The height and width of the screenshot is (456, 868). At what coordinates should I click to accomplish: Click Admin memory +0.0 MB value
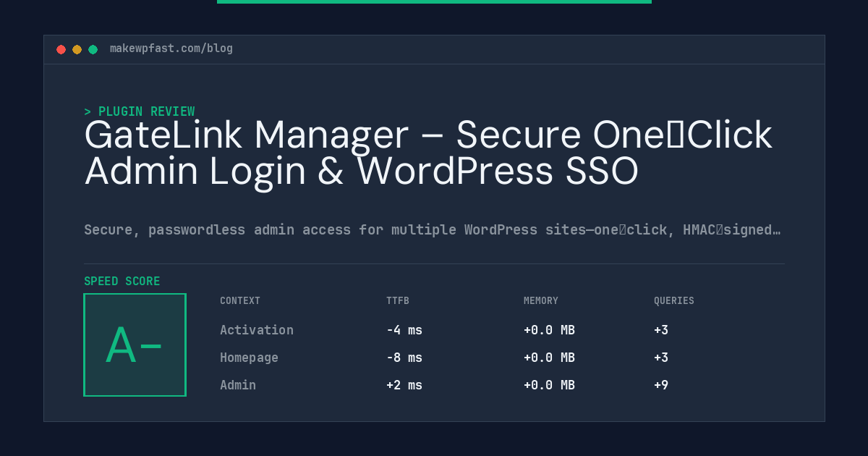(549, 385)
